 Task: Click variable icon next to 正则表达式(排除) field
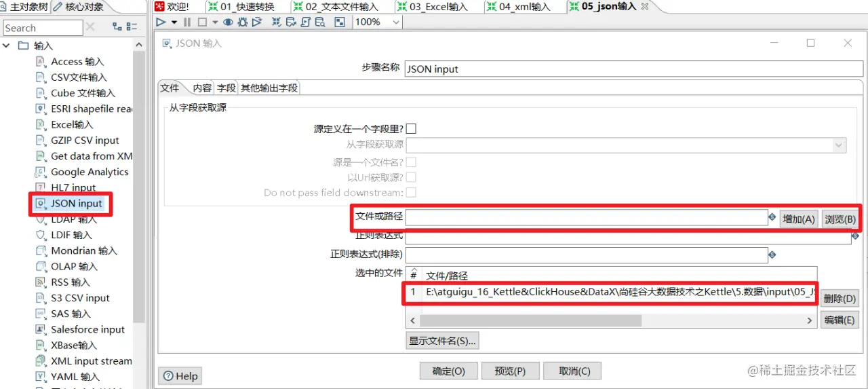point(772,255)
